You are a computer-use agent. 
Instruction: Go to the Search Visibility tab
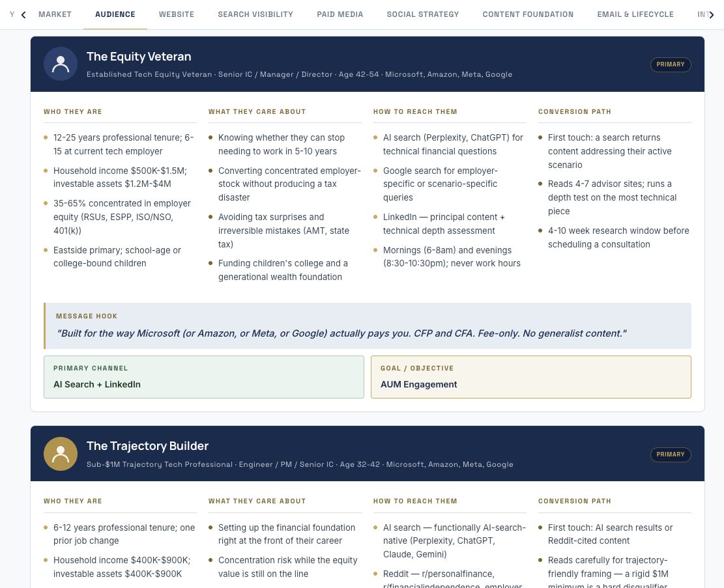click(x=255, y=14)
